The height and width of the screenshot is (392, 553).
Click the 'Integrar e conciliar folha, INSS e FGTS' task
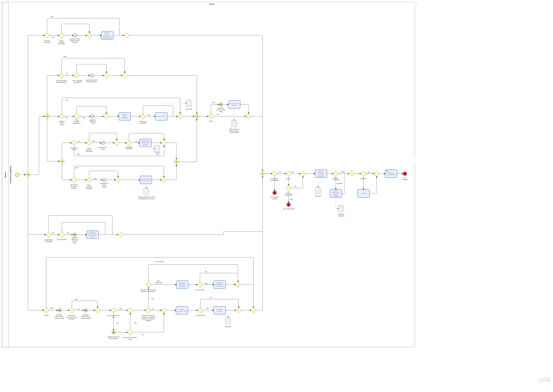92,235
